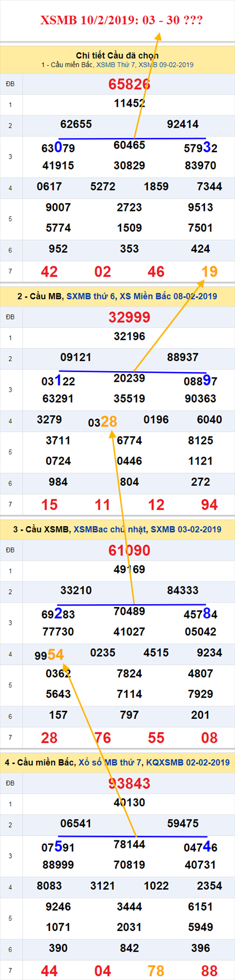Click fifth prize number 7824
Image resolution: width=235 pixels, height=980 pixels.
129,674
